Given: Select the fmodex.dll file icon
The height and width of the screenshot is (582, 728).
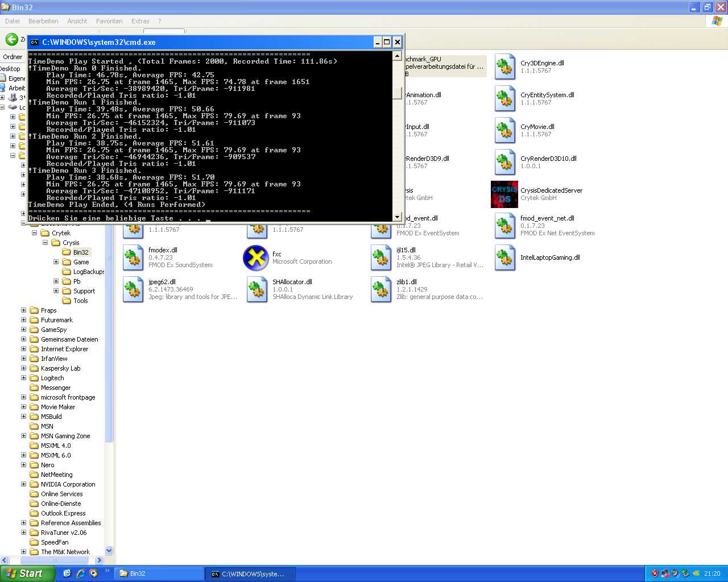Looking at the screenshot, I should (x=133, y=258).
